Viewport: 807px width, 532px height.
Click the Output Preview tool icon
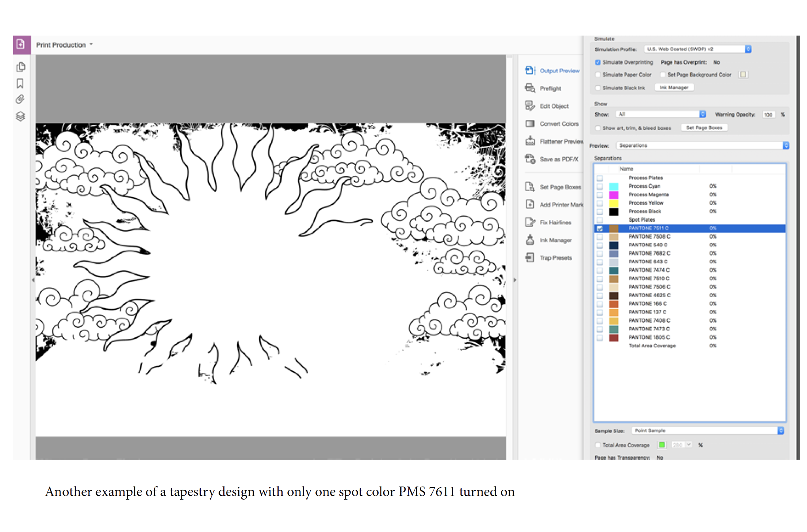coord(530,71)
